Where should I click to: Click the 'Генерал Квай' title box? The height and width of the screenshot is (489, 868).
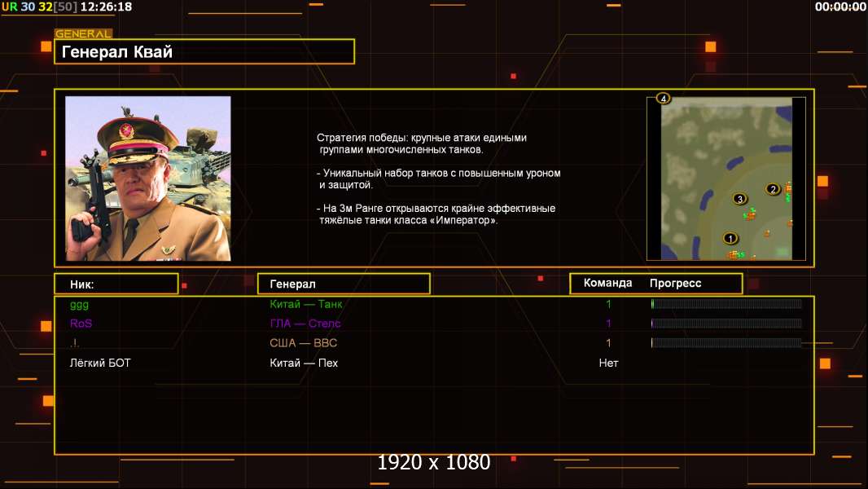tap(204, 51)
